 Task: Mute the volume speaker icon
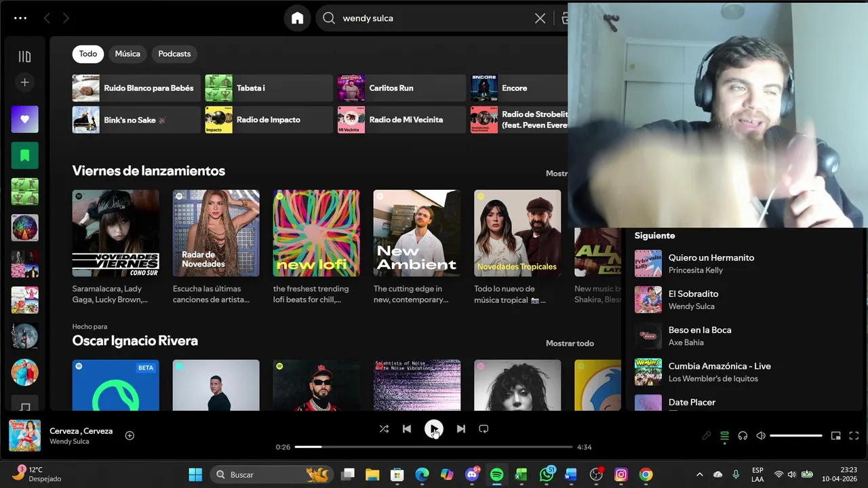pyautogui.click(x=761, y=436)
